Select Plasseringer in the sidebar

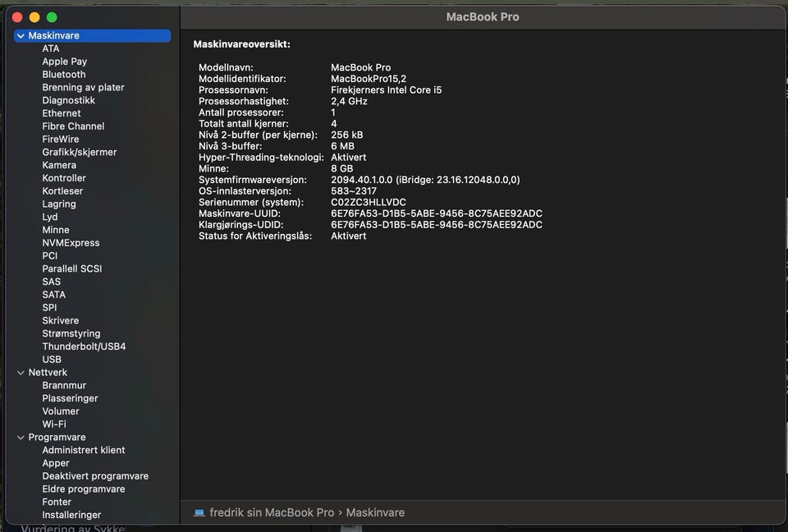pyautogui.click(x=70, y=398)
